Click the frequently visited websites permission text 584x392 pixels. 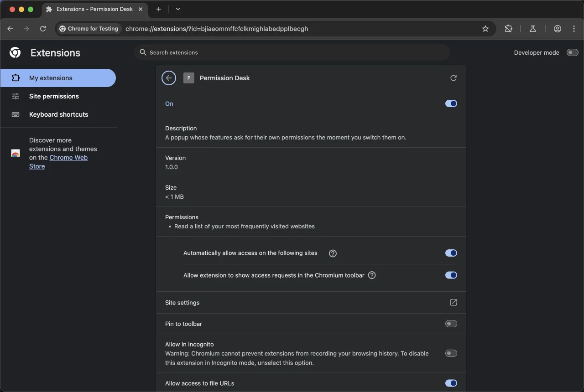click(245, 227)
